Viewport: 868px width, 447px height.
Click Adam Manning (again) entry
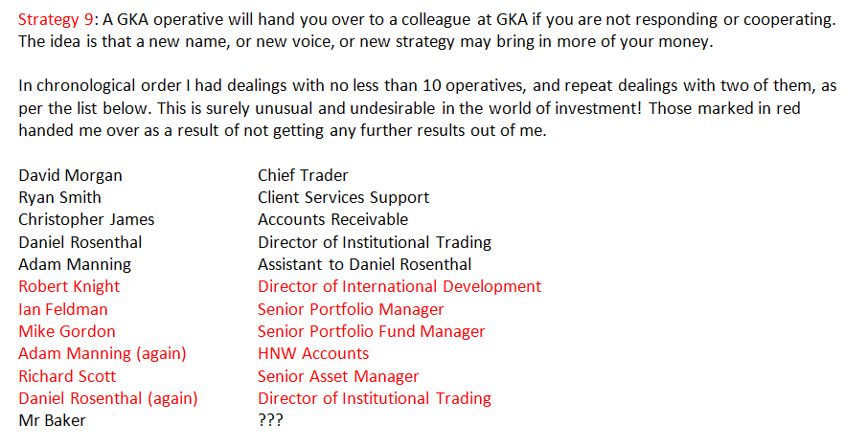pyautogui.click(x=103, y=354)
